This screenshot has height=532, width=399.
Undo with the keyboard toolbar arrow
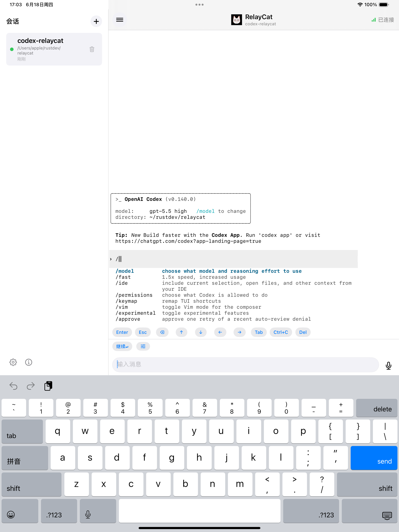point(14,386)
